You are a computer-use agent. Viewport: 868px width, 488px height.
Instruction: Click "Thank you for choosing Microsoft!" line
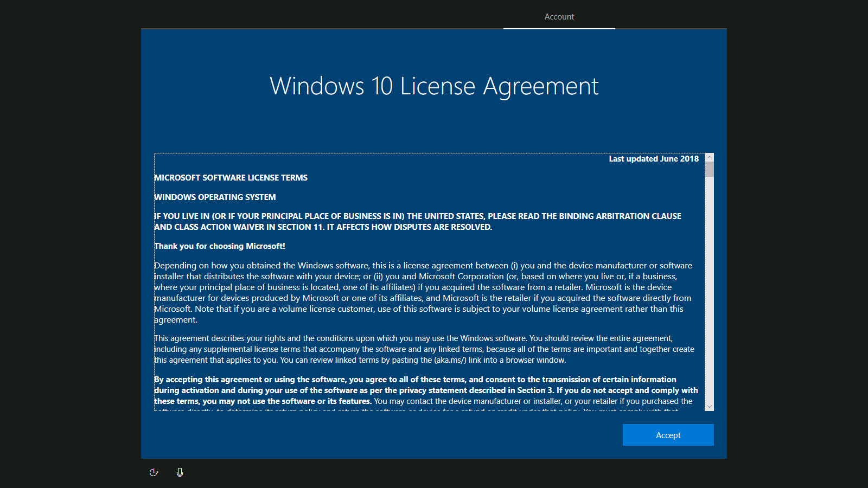(x=220, y=246)
